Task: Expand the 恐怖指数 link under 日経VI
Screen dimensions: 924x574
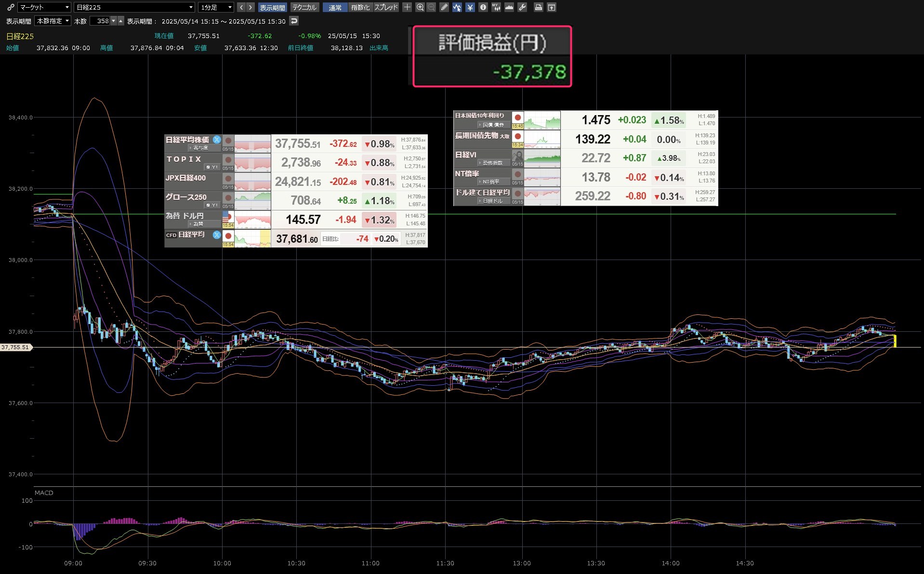Action: pyautogui.click(x=493, y=163)
